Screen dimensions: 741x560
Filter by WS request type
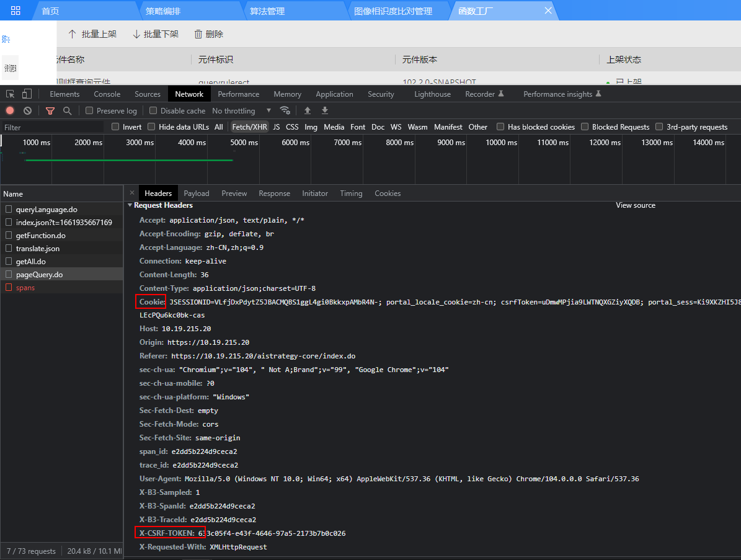coord(396,127)
